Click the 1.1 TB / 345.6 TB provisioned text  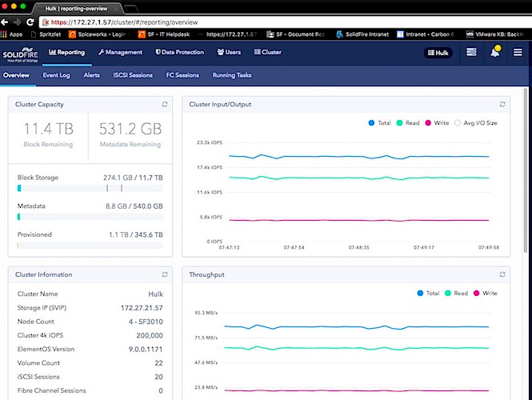pos(136,234)
